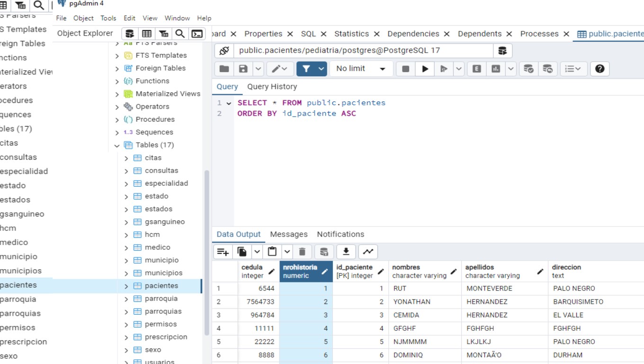Viewport: 644px width, 364px height.
Task: Open the Execute options dropdown arrow
Action: click(459, 69)
